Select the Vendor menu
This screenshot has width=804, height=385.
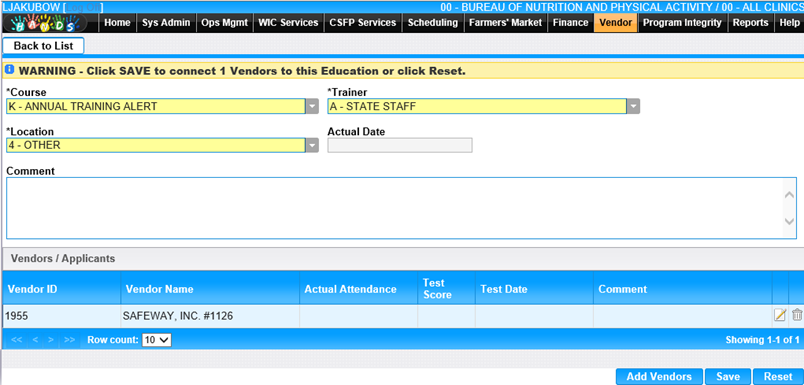(615, 23)
